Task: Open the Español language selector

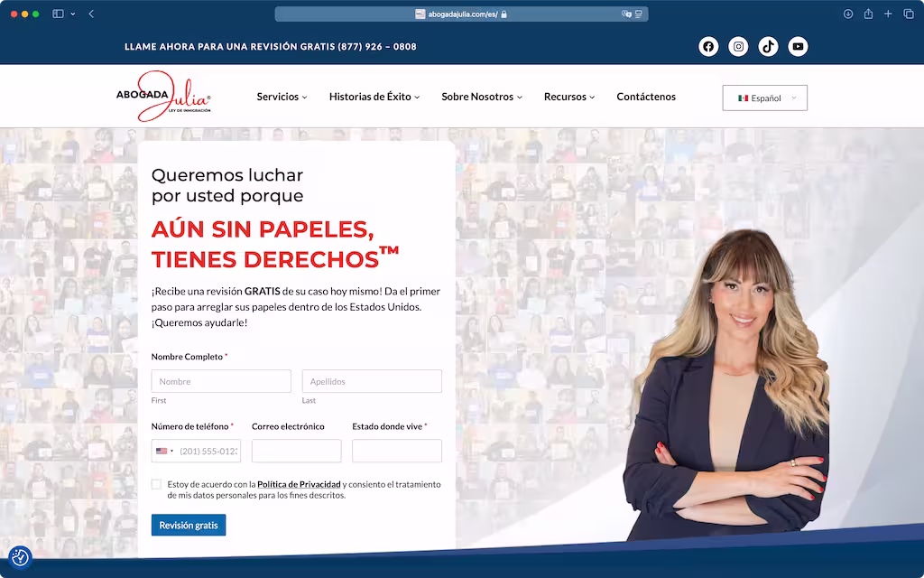Action: tap(765, 98)
